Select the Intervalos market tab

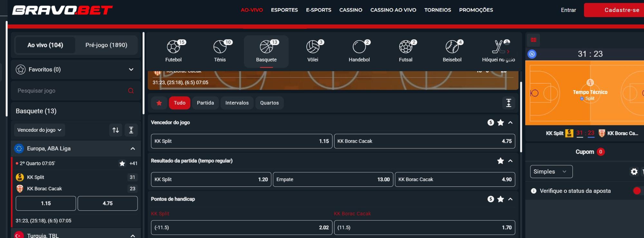237,103
